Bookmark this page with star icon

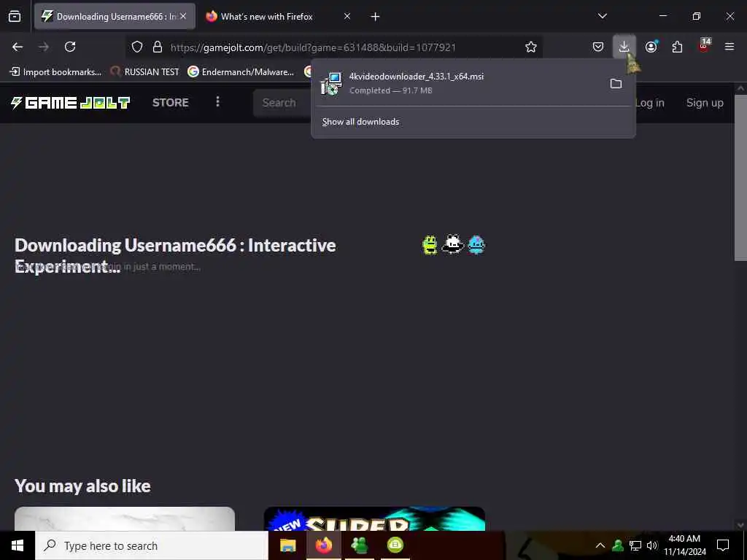click(531, 47)
